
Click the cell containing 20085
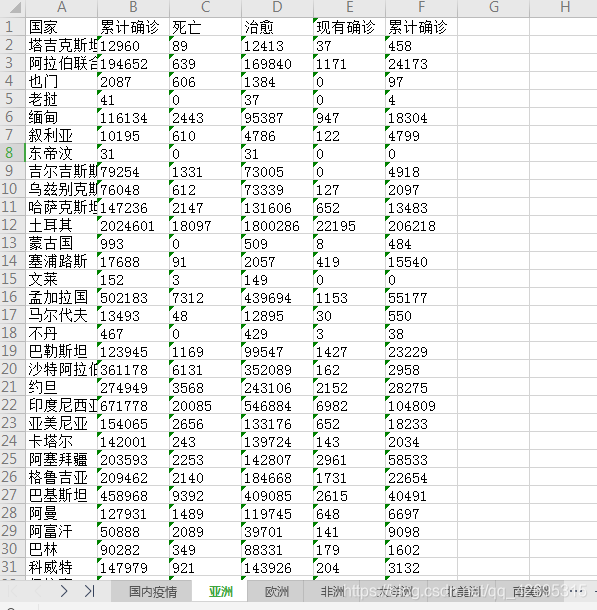(205, 405)
